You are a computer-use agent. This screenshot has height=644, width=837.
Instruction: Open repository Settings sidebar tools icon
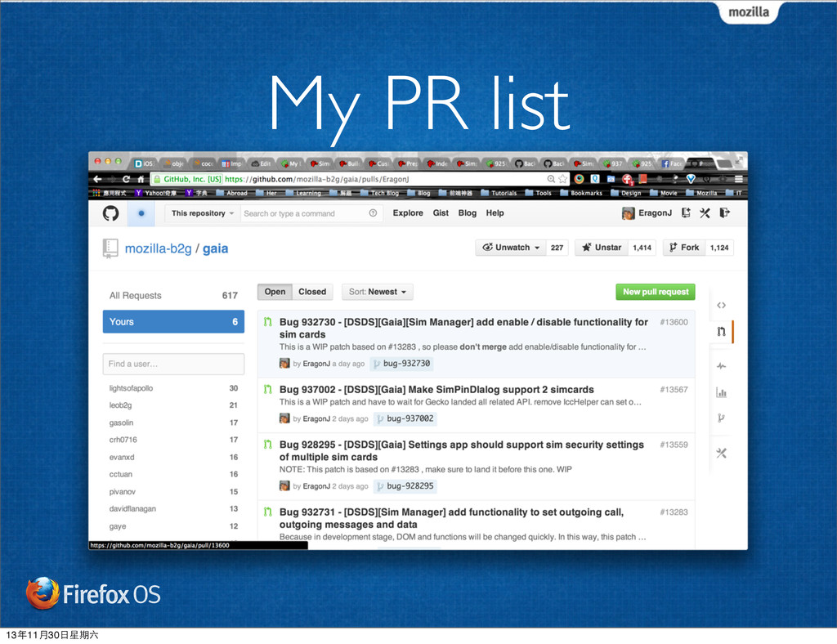[x=721, y=453]
